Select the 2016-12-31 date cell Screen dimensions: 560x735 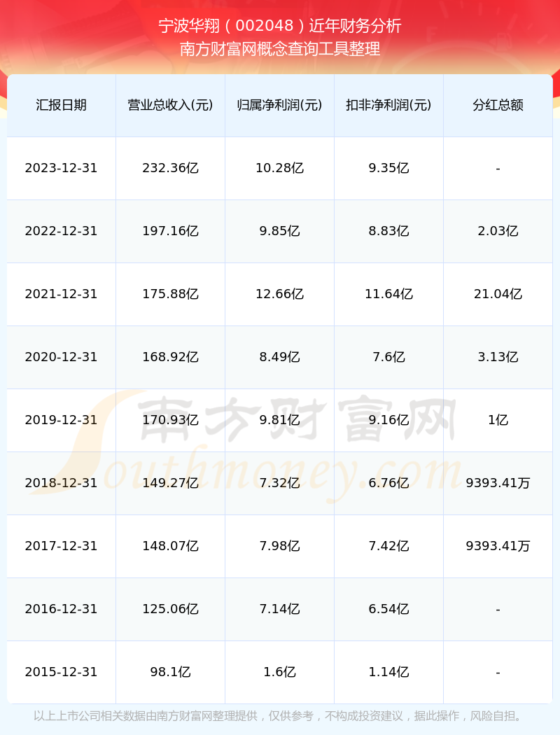tap(62, 610)
